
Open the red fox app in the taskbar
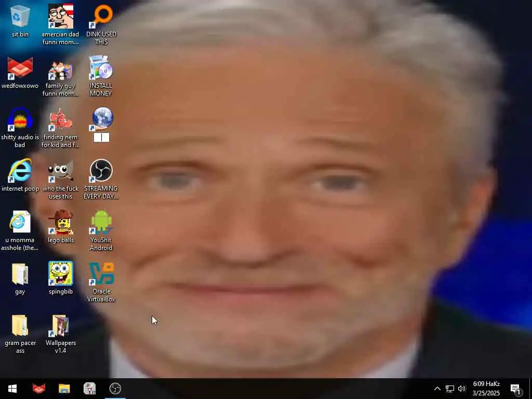(38, 389)
